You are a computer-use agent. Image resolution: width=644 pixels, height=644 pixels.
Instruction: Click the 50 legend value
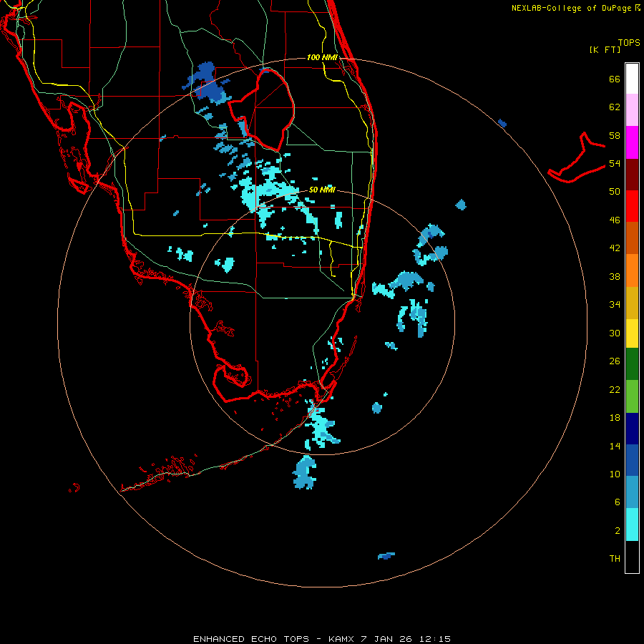point(615,191)
